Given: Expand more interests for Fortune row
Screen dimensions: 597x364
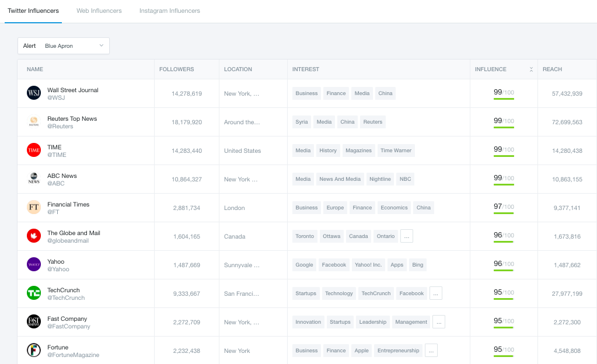Looking at the screenshot, I should click(x=431, y=351).
